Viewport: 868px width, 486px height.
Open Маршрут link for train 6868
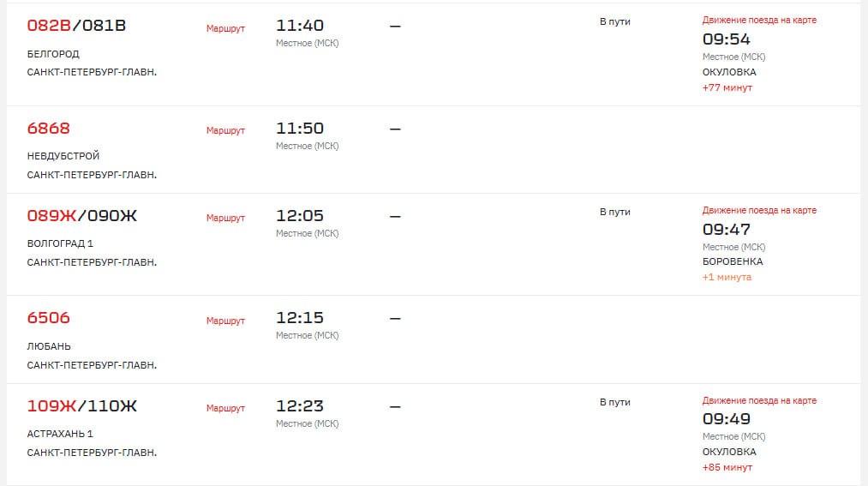coord(225,130)
